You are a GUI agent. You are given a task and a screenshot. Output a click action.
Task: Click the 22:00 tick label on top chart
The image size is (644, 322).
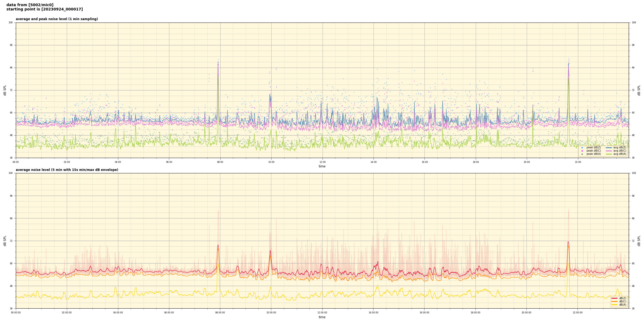(578, 162)
